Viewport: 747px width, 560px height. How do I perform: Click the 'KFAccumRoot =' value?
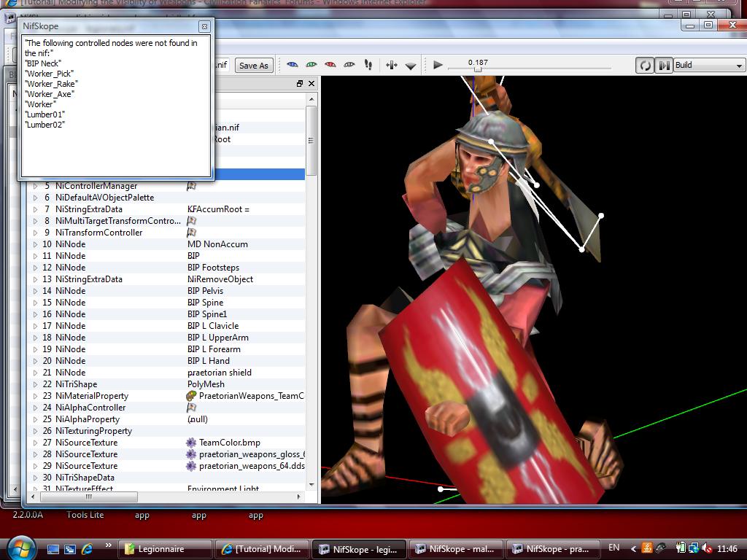click(x=218, y=209)
